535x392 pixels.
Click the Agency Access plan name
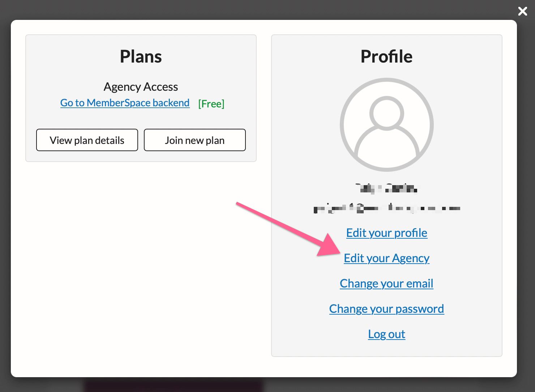coord(141,86)
